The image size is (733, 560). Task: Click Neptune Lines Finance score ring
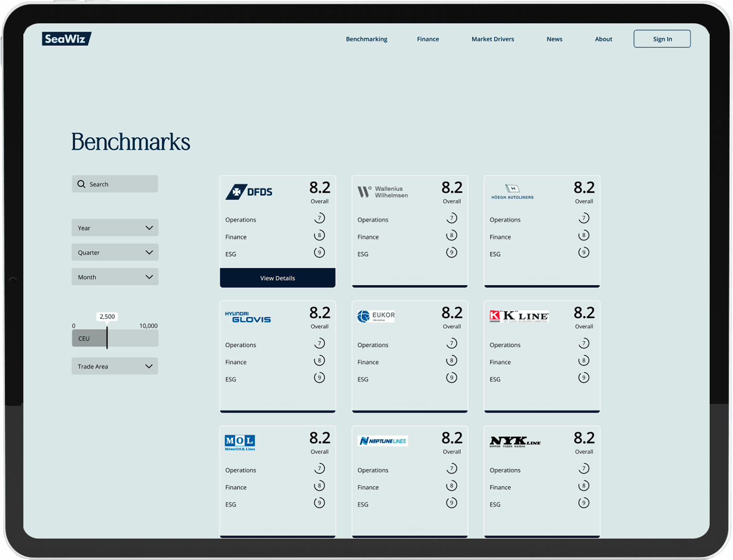pos(451,486)
